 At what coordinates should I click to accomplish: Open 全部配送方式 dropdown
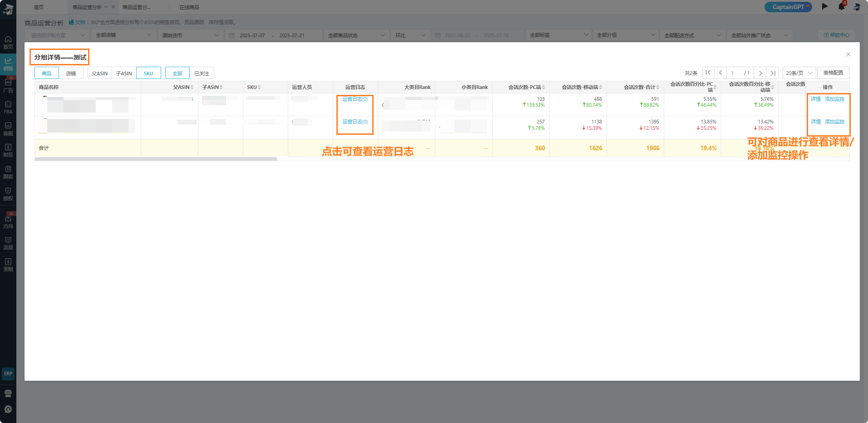(x=692, y=35)
